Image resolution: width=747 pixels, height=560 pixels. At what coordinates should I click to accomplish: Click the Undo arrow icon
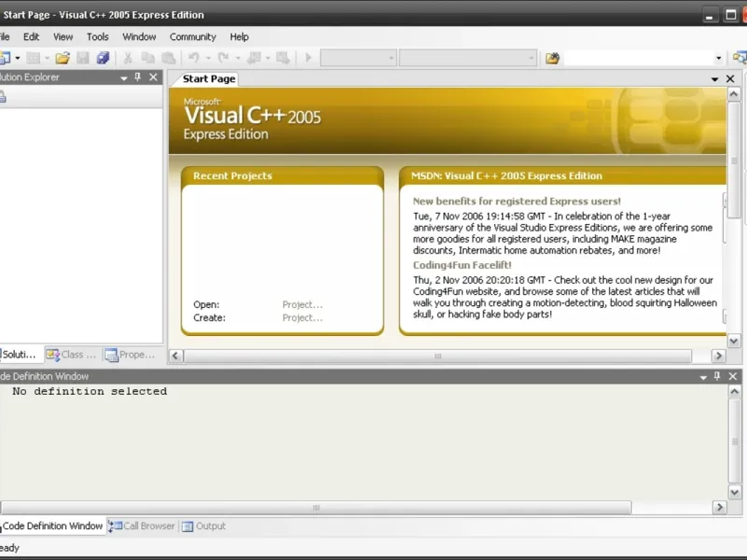tap(193, 58)
